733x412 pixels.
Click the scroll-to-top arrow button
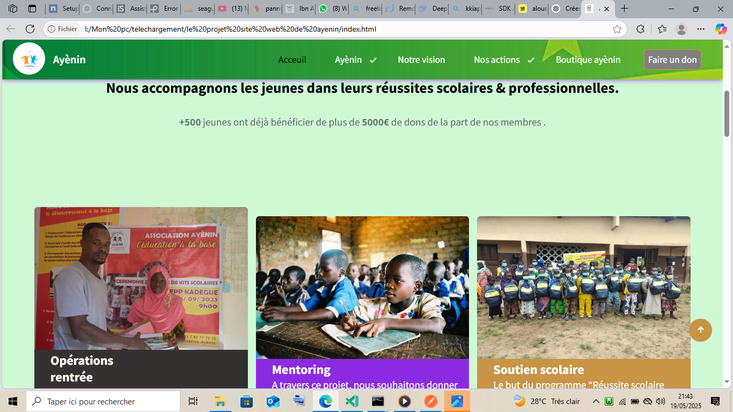pos(700,330)
